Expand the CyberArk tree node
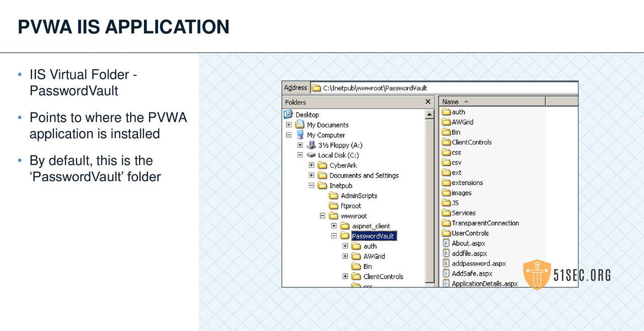 [311, 165]
